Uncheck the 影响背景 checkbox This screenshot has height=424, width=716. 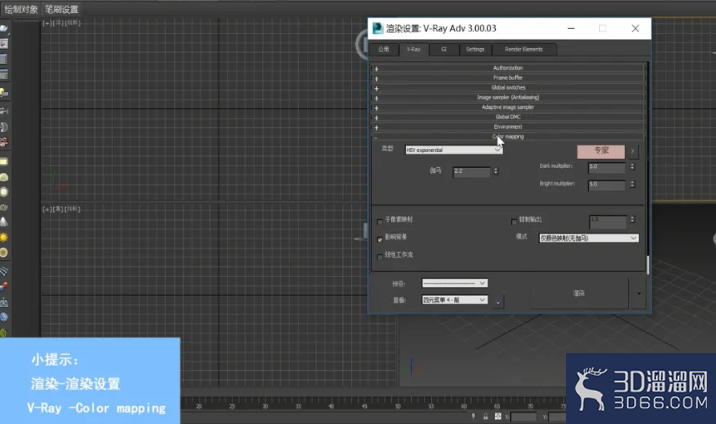[379, 239]
